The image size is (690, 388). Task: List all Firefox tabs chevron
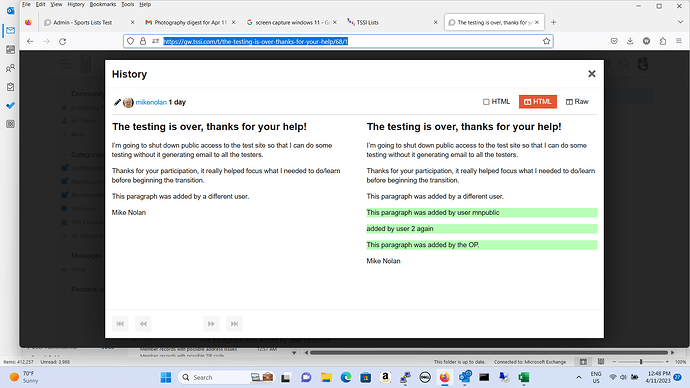point(680,22)
